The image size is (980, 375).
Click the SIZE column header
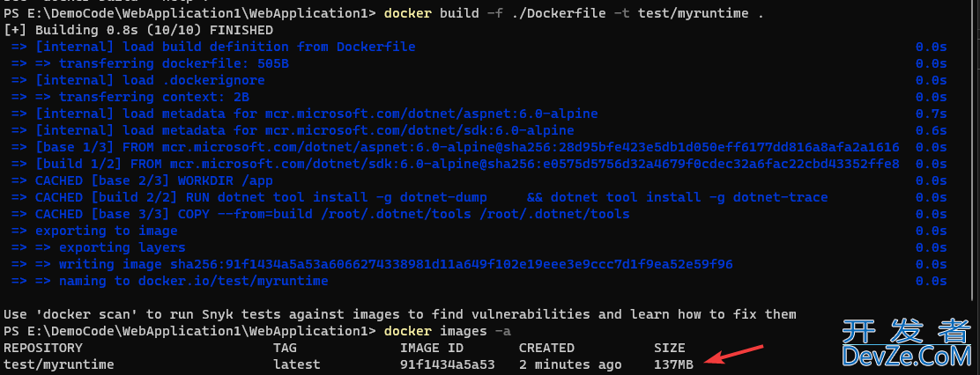670,349
